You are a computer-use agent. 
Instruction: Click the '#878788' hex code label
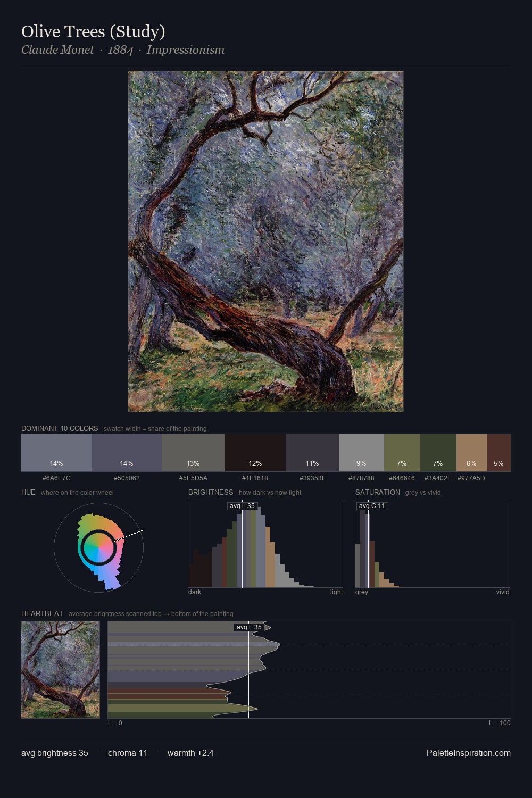[x=362, y=478]
